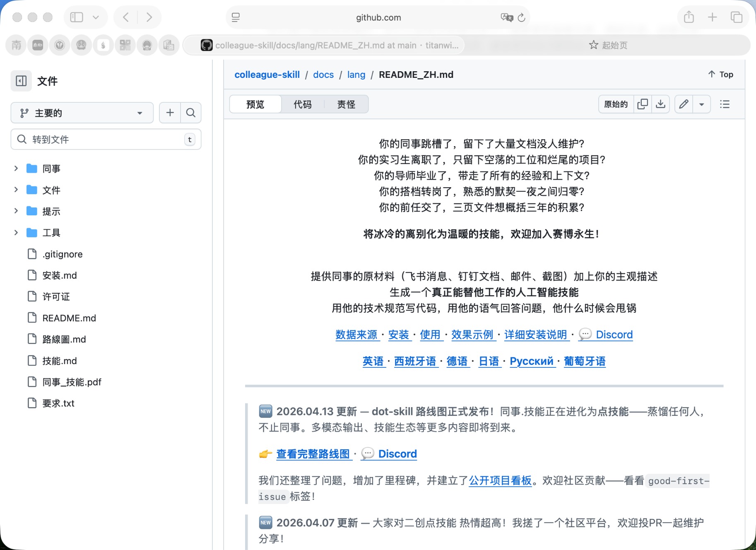The width and height of the screenshot is (756, 550).
Task: Open the 查看完整路线图 link
Action: click(313, 454)
